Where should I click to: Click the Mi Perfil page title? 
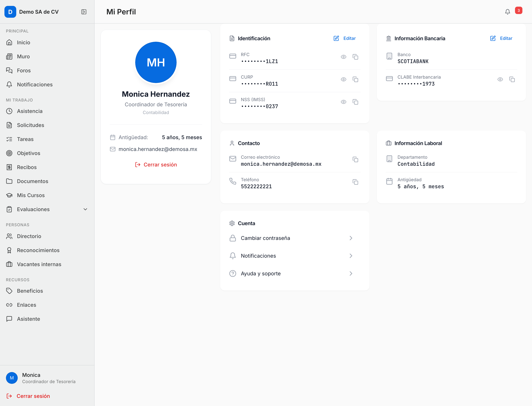click(x=121, y=12)
